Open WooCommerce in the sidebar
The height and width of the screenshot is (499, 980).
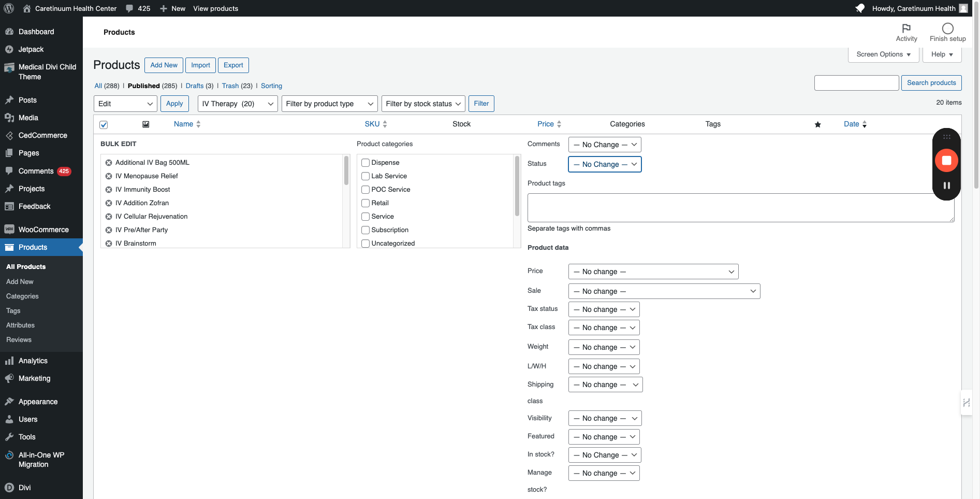click(x=43, y=230)
